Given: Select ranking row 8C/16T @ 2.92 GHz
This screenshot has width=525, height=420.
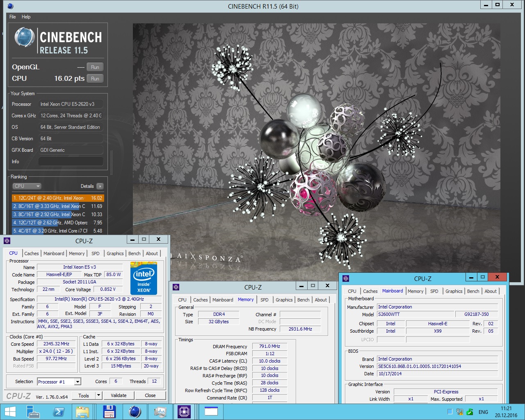Looking at the screenshot, I should 58,215.
